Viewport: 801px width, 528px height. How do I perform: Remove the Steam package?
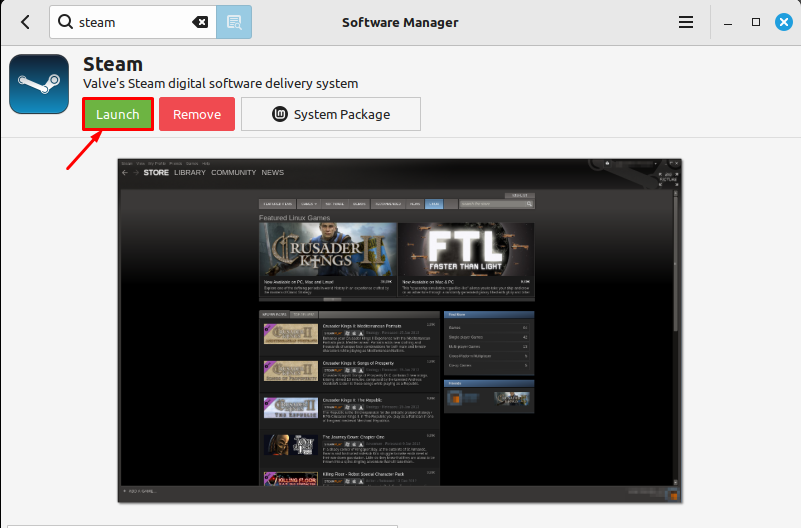coord(197,114)
